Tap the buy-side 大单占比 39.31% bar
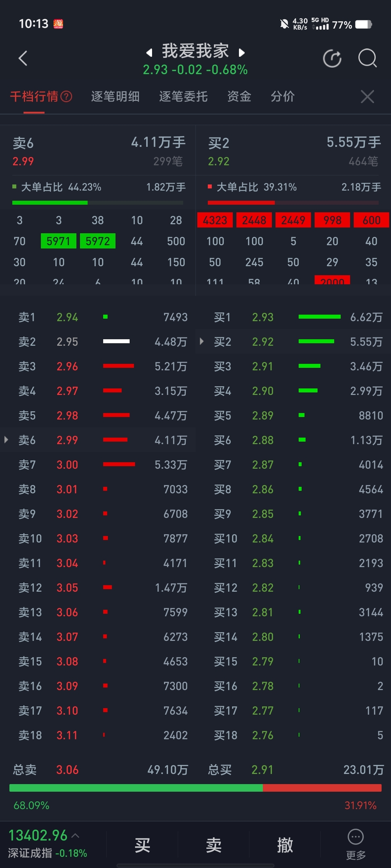The width and height of the screenshot is (391, 868). pos(293,203)
